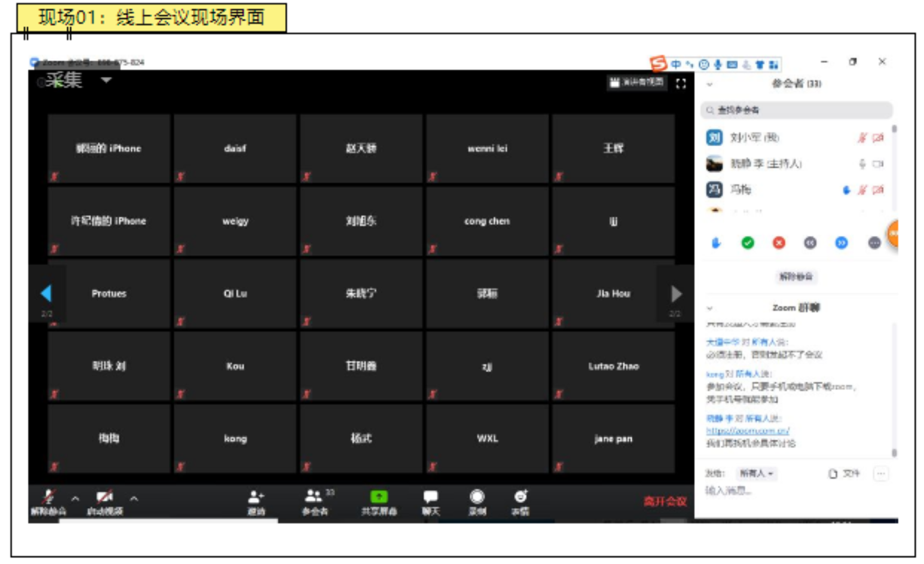Viewport: 924px width, 564px height.
Task: Click the red 'no' X reaction
Action: tap(779, 243)
